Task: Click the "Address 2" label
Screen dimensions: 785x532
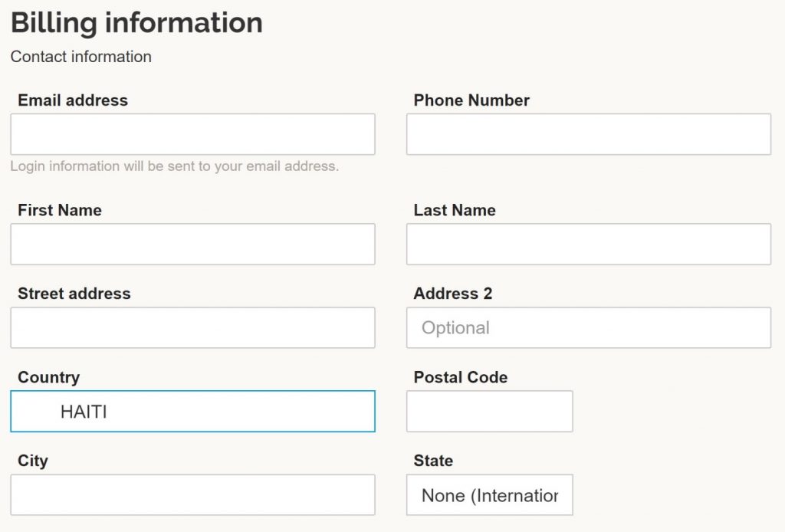Action: coord(453,294)
